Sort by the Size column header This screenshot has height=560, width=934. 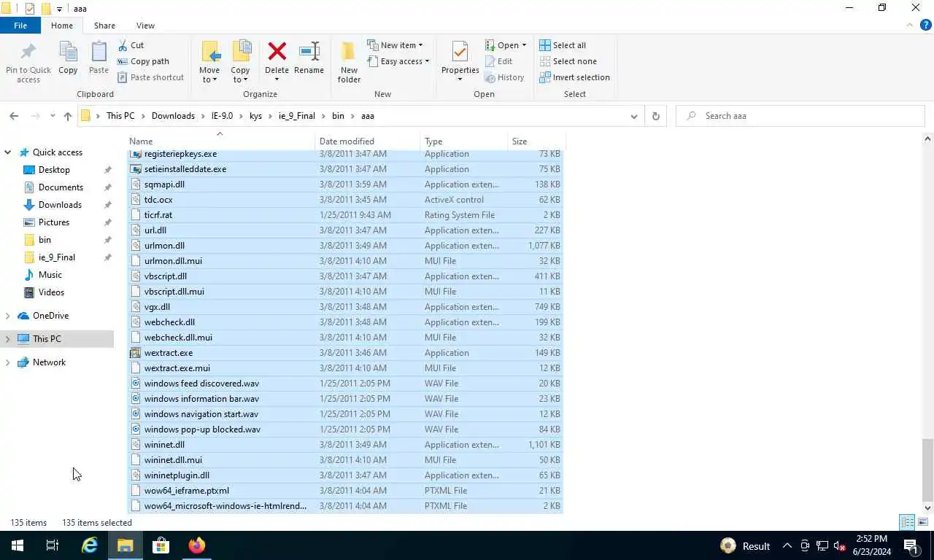[x=536, y=141]
